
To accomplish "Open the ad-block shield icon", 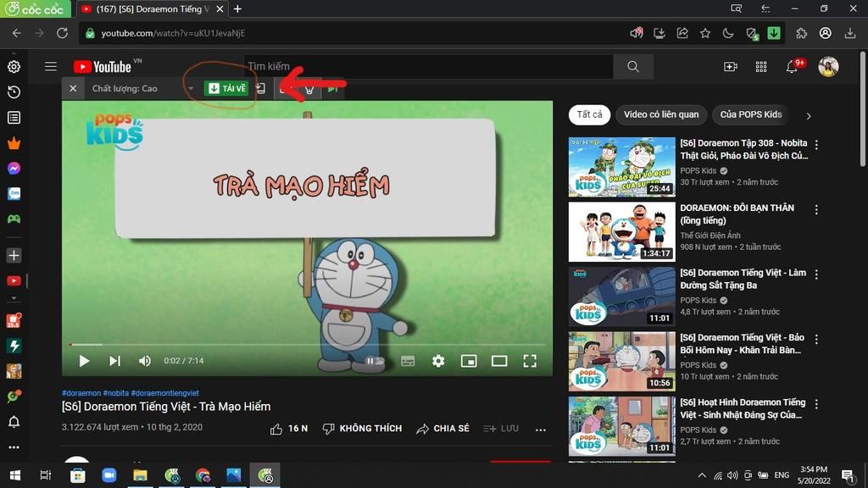I will [x=752, y=34].
